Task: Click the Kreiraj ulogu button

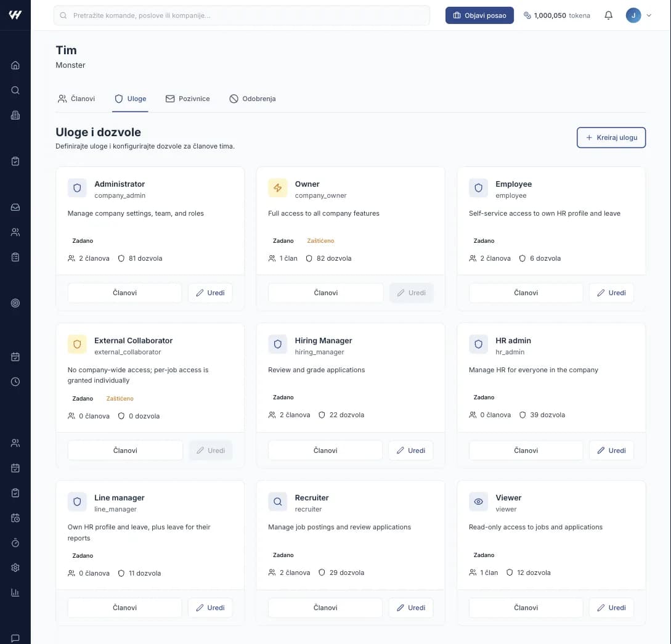Action: [611, 137]
